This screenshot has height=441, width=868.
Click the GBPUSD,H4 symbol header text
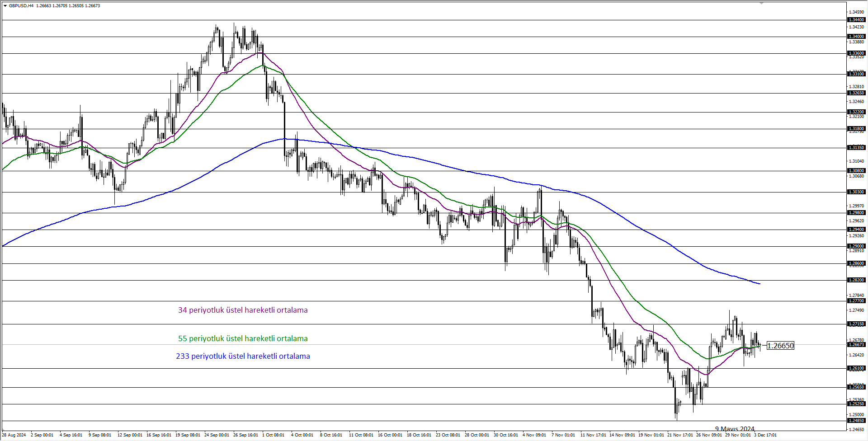pos(21,6)
